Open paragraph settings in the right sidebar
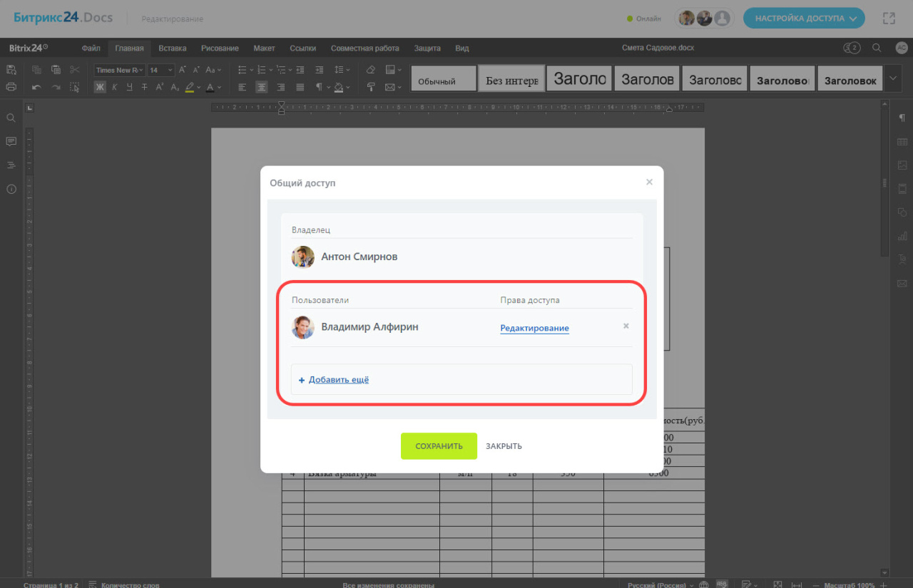913x588 pixels. tap(902, 118)
